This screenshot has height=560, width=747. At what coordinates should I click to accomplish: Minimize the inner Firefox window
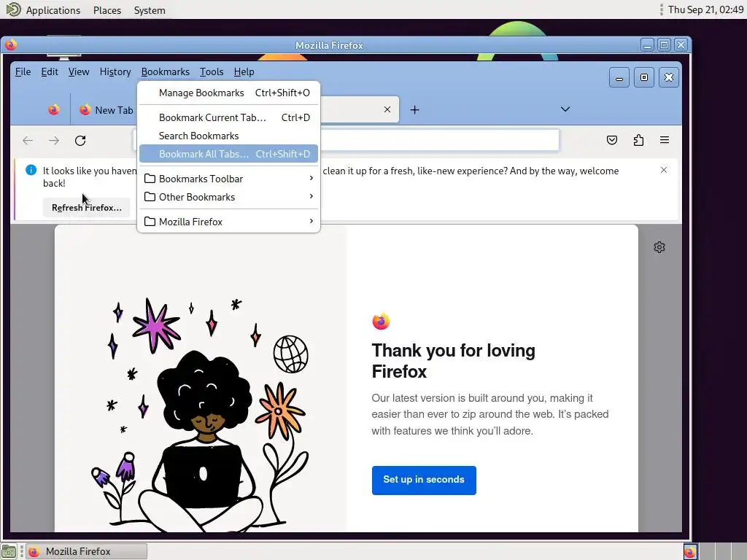619,77
